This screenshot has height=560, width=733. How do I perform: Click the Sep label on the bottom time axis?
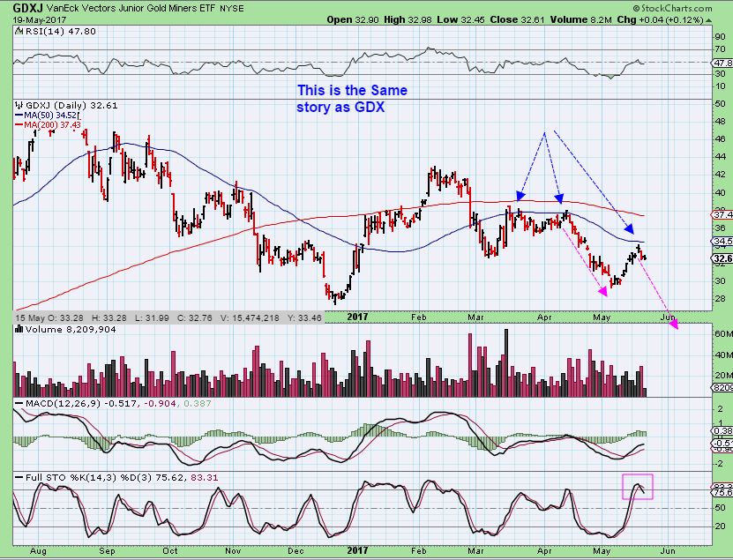(x=107, y=550)
